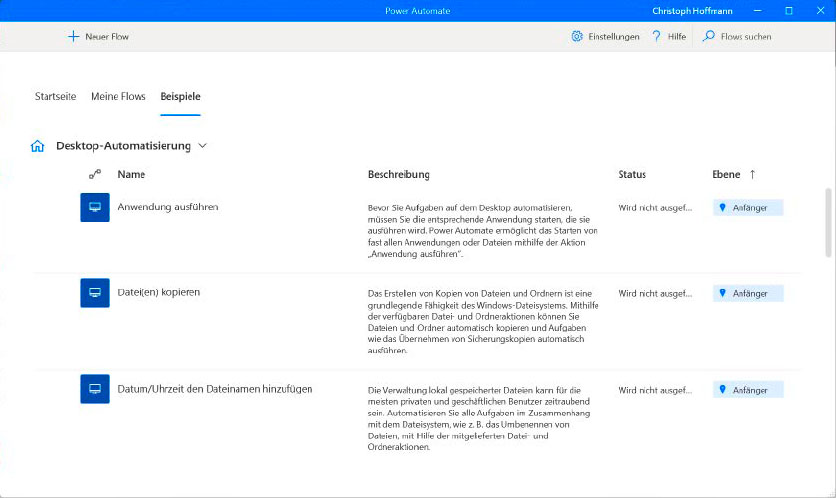The width and height of the screenshot is (836, 498).
Task: Click the pin icon in Datei(en) kopieren's Anfänger badge
Action: (x=722, y=293)
